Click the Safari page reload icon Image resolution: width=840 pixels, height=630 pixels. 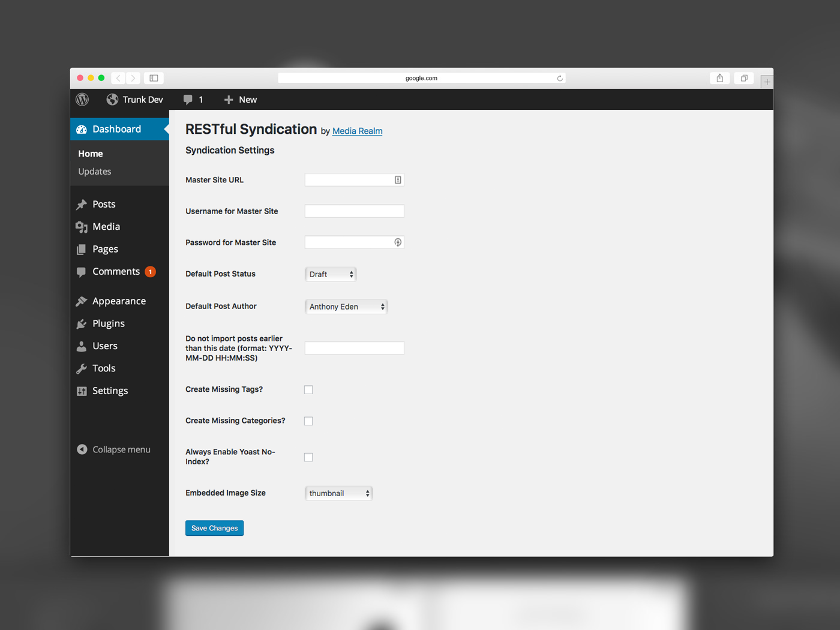click(x=560, y=78)
